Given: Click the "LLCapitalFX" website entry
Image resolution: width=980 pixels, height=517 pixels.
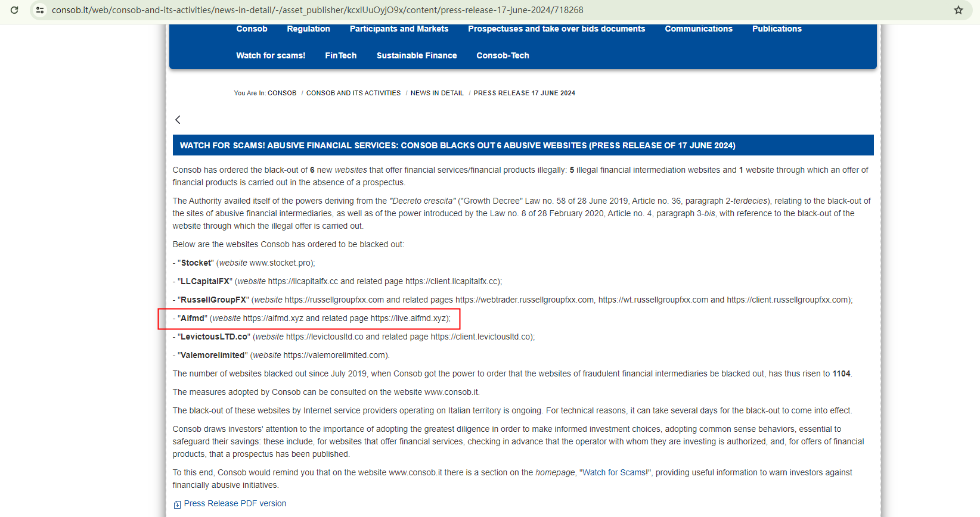Looking at the screenshot, I should (x=337, y=281).
